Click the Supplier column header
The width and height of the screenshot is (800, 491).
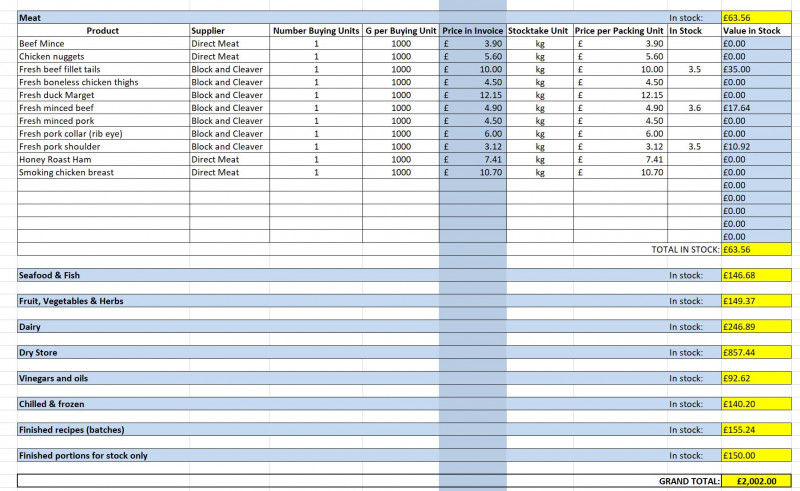229,31
